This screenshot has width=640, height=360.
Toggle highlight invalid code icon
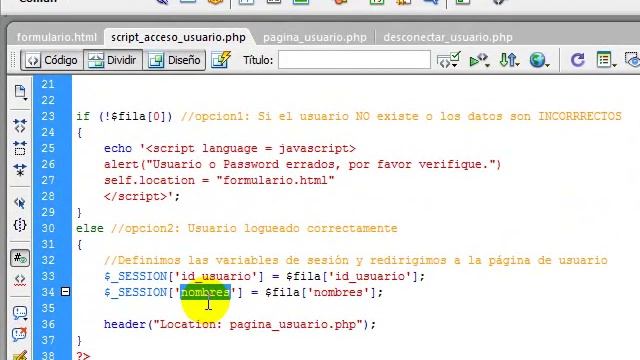(20, 280)
